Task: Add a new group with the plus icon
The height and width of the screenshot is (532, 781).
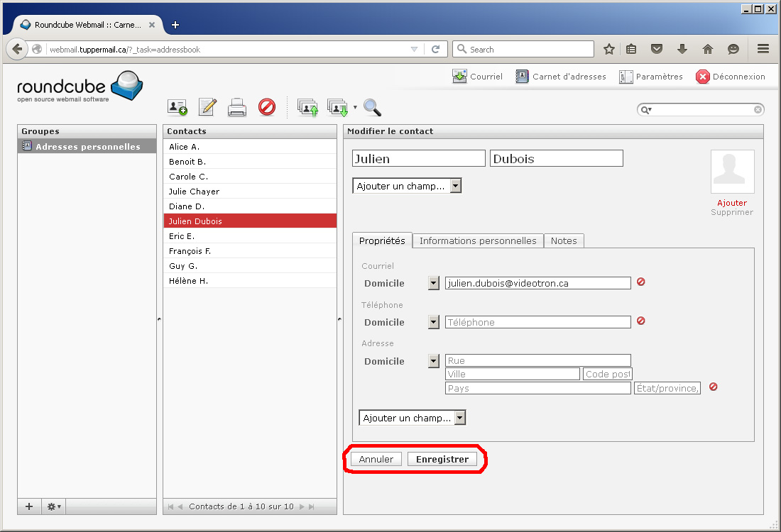Action: tap(29, 506)
